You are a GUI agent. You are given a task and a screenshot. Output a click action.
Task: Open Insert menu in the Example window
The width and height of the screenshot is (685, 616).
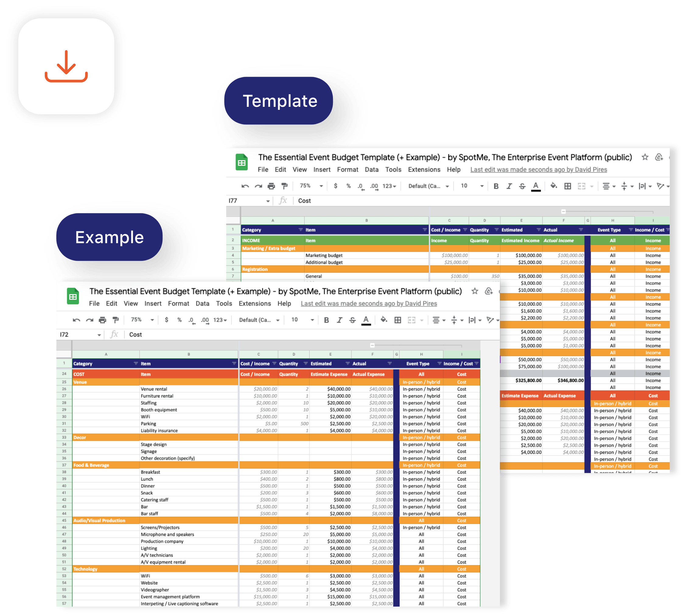[153, 304]
